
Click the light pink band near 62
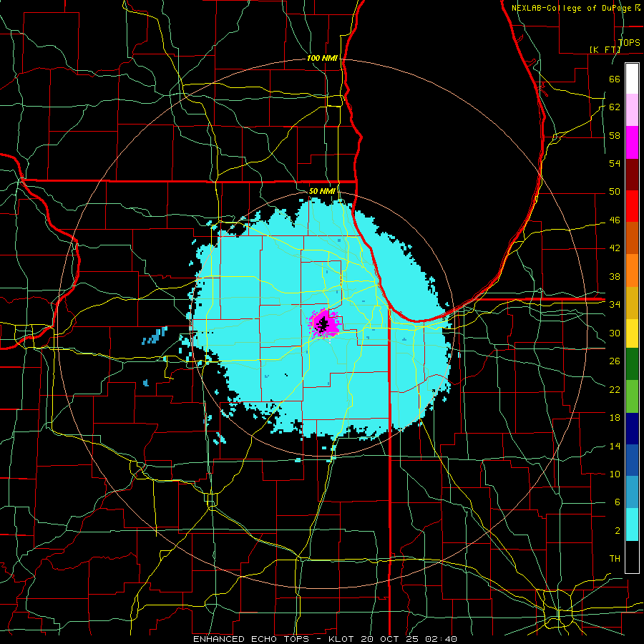tap(632, 109)
